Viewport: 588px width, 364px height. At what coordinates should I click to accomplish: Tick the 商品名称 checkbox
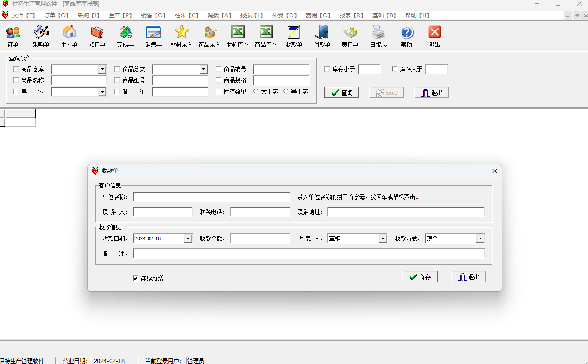(x=16, y=80)
